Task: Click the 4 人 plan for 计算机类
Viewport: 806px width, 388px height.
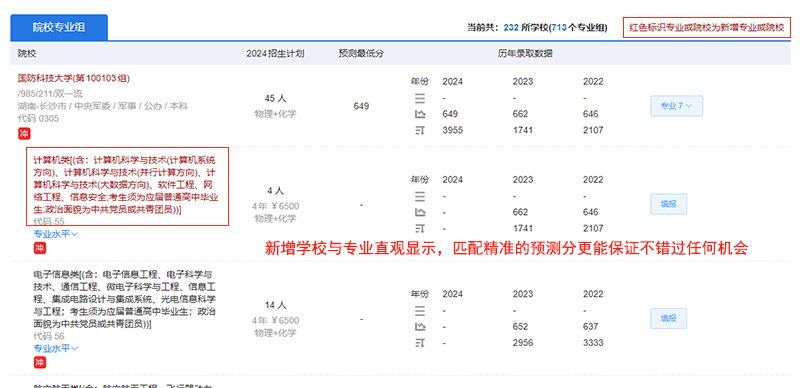Action: coord(275,191)
